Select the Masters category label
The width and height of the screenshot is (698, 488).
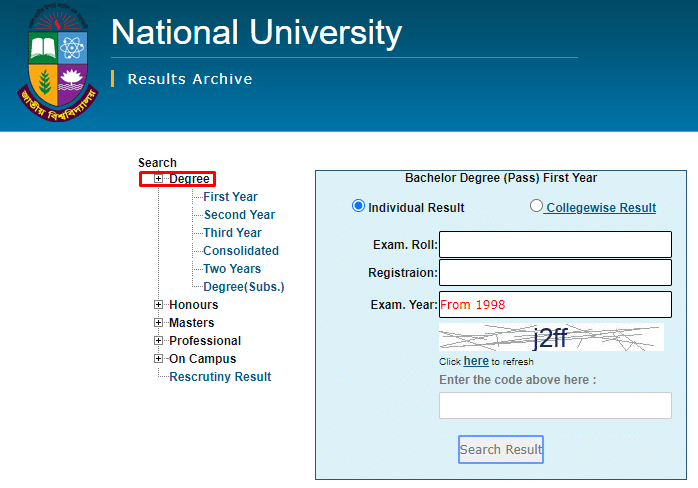[x=191, y=322]
